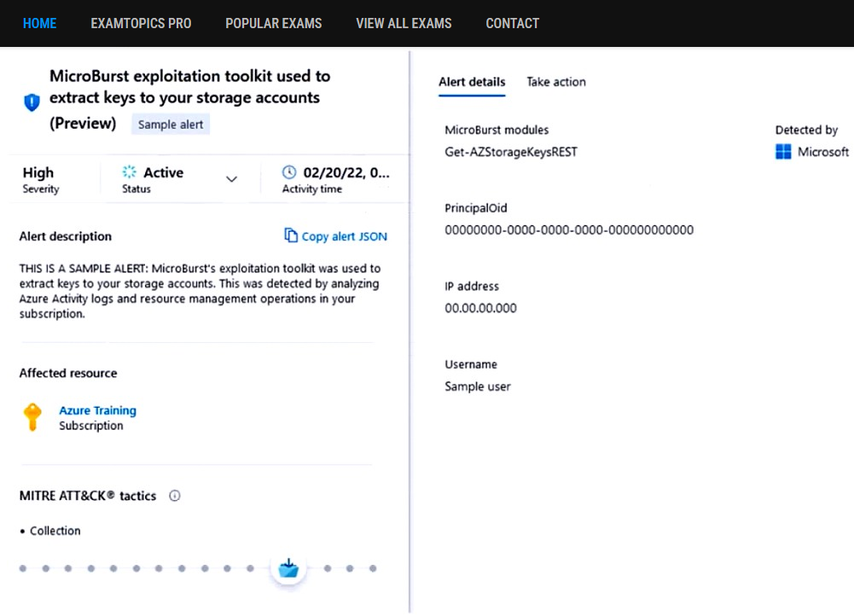Click the last dot in tactics timeline
Screen dimensions: 854x616
pos(373,568)
